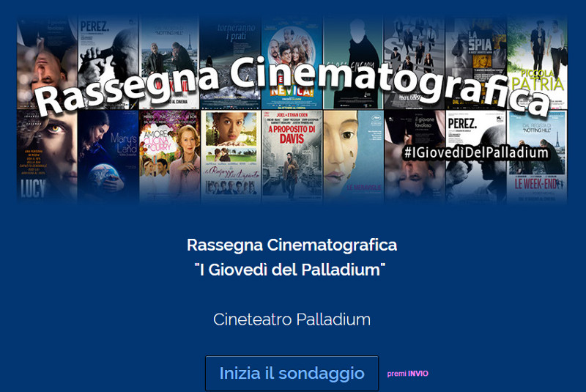586x392 pixels.
Task: Click the bottom-row Perez poster
Action: coord(475,157)
